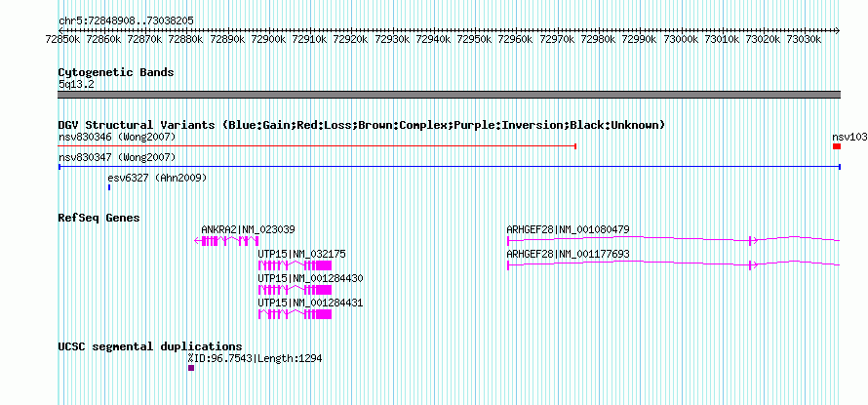Viewport: 868px width, 405px height.
Task: Click the ARHGEF28|NM_001177693 transcript label
Action: coord(568,254)
